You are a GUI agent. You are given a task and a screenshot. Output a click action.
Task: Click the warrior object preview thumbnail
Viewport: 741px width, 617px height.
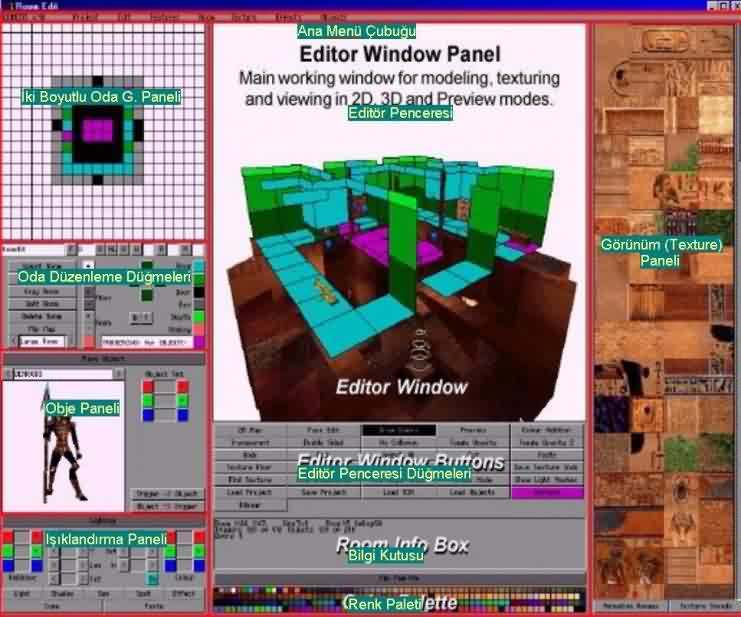pos(63,446)
